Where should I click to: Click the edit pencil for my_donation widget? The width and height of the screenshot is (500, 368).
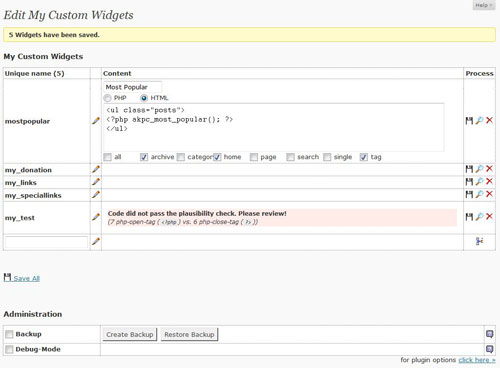pyautogui.click(x=96, y=169)
